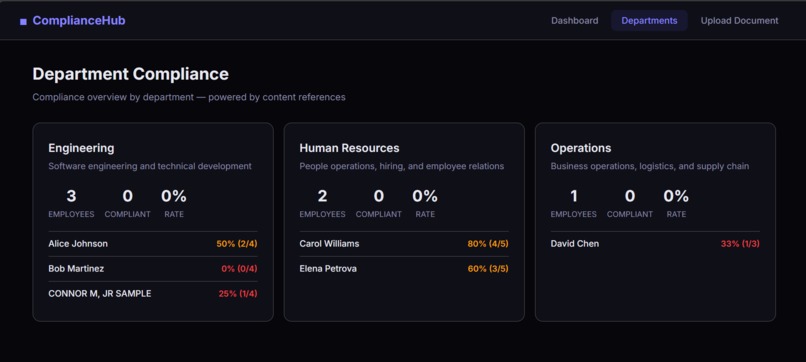Go to the Dashboard nav item
Viewport: 806px width, 362px height.
tap(575, 21)
